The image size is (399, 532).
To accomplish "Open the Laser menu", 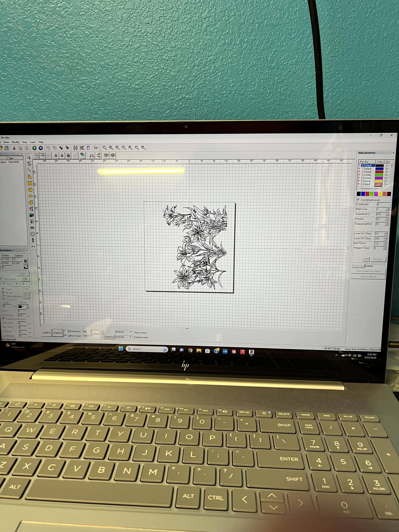I will click(x=33, y=142).
